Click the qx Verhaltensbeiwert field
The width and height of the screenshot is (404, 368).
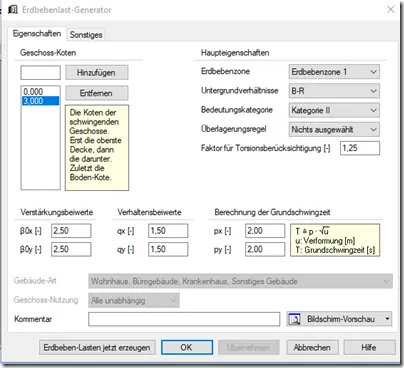point(168,231)
